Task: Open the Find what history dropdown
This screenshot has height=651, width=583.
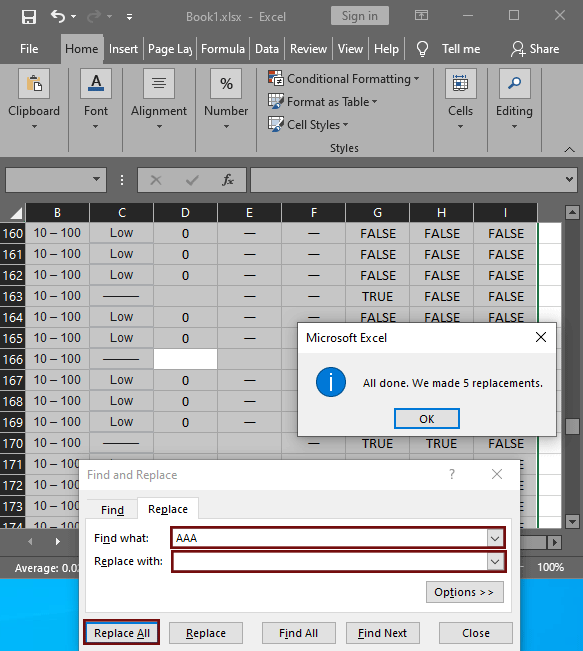Action: pos(495,538)
